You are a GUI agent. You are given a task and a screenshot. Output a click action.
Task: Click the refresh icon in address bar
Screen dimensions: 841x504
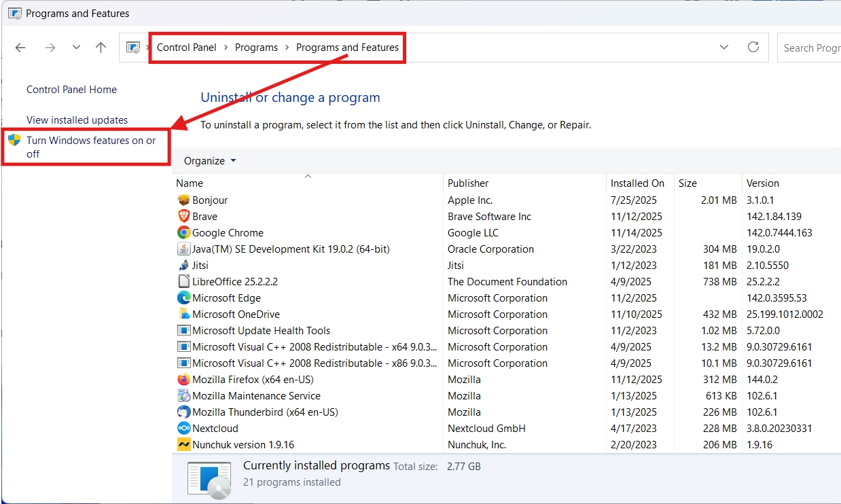click(753, 48)
